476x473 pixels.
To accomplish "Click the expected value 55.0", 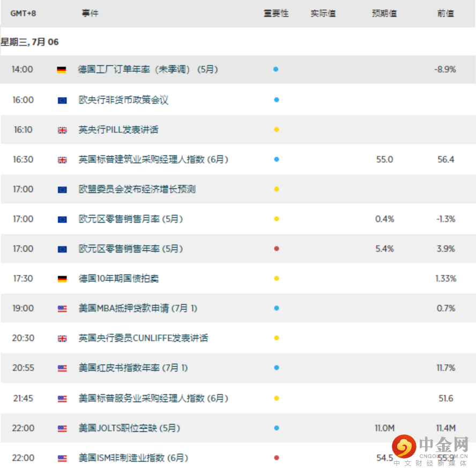I will [x=385, y=159].
